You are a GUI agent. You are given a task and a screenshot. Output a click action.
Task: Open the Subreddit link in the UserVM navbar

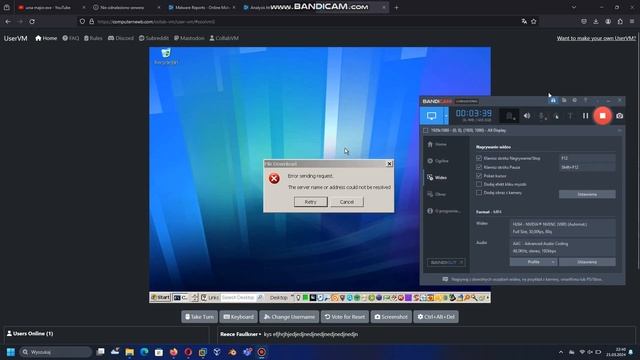154,38
